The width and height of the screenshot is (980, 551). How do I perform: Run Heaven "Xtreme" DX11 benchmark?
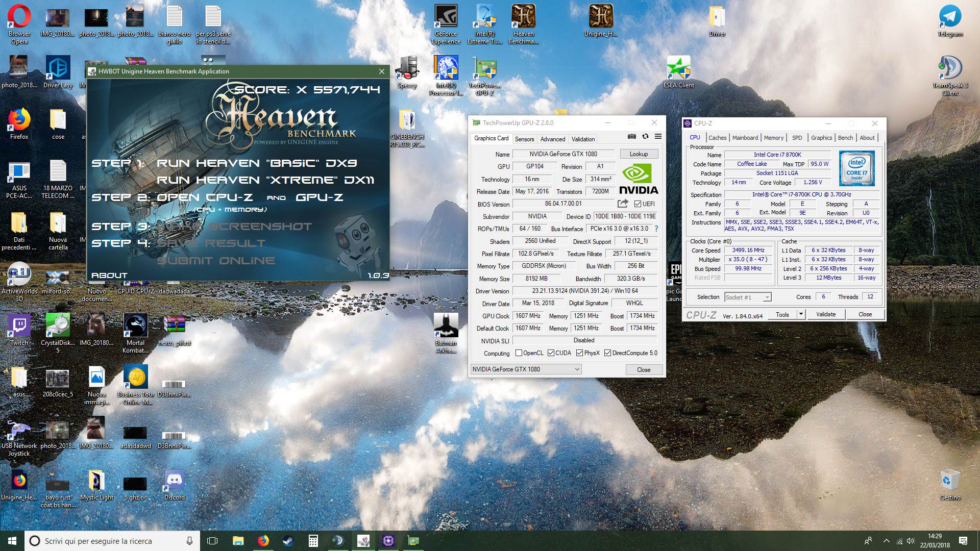265,180
